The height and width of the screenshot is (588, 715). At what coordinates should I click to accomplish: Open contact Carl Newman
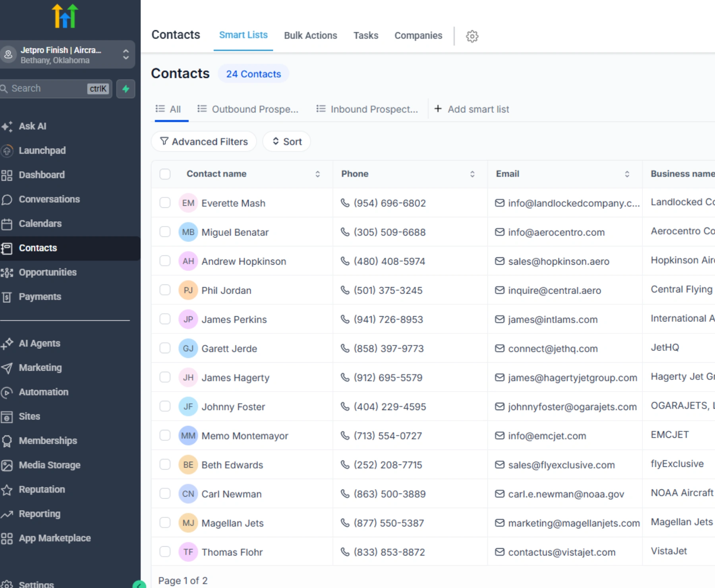click(232, 494)
